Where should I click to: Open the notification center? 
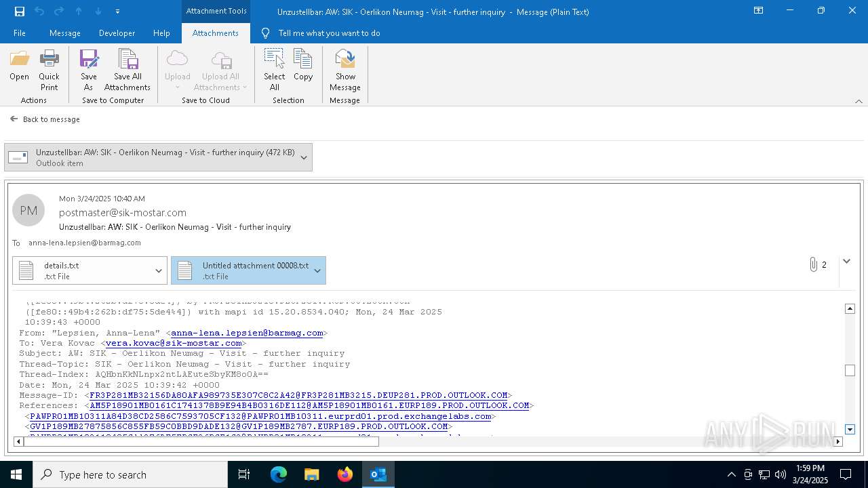(x=846, y=474)
